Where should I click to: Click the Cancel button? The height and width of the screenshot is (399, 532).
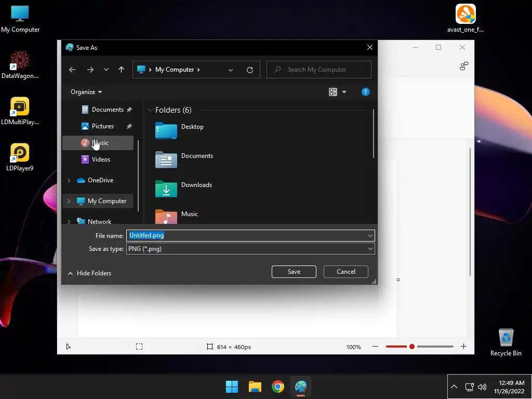pos(345,271)
